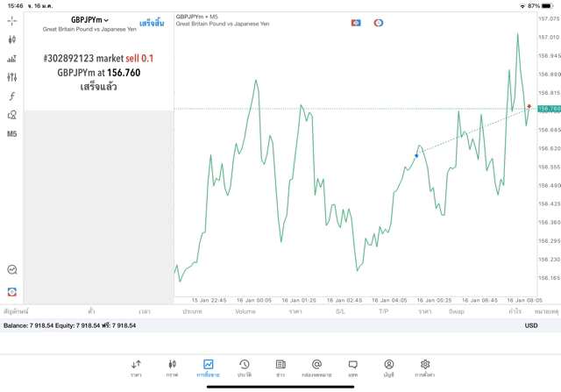The width and height of the screenshot is (561, 392).
Task: Tap the red-blue trade icon at sidebar bottom
Action: pyautogui.click(x=11, y=292)
